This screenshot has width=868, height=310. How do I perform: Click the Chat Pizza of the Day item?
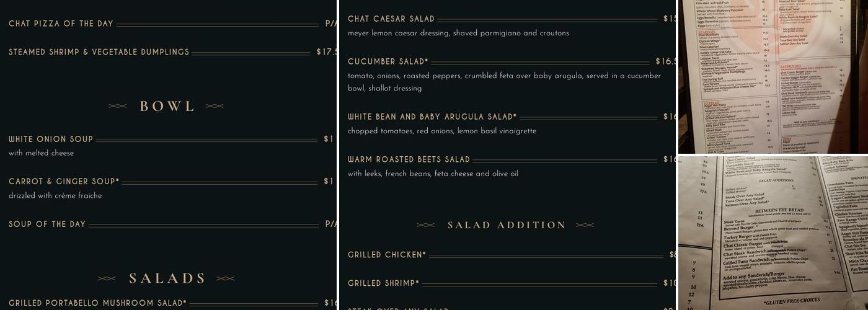[x=61, y=24]
